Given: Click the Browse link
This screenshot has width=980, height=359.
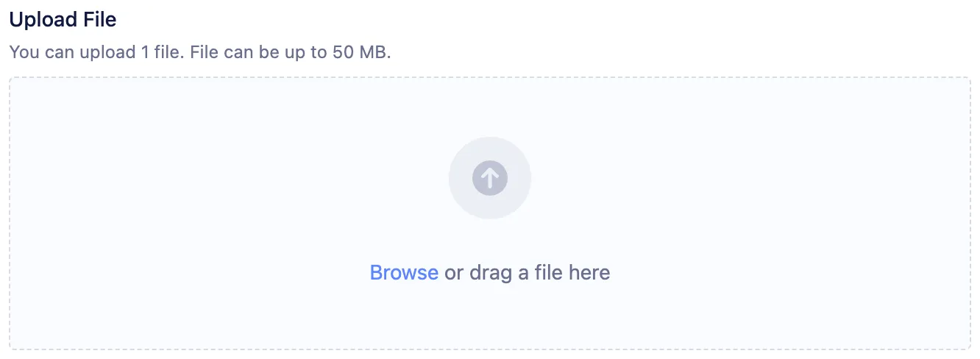Looking at the screenshot, I should 404,273.
